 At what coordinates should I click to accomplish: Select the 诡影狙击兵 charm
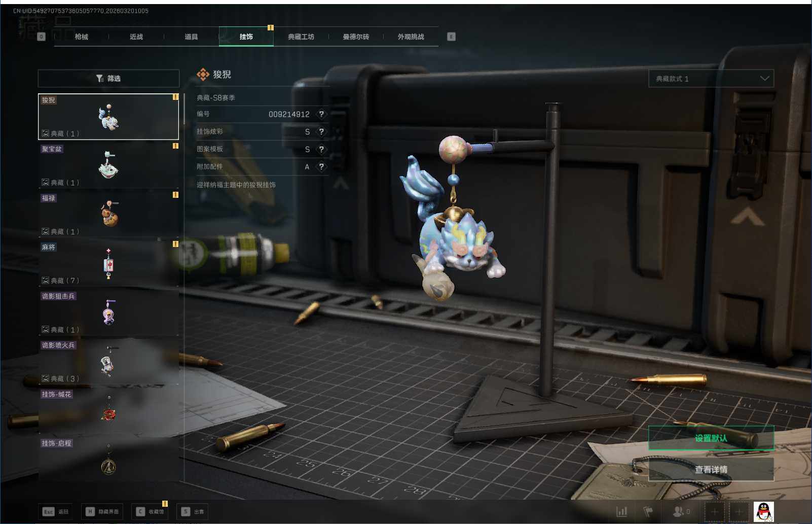[x=108, y=312]
